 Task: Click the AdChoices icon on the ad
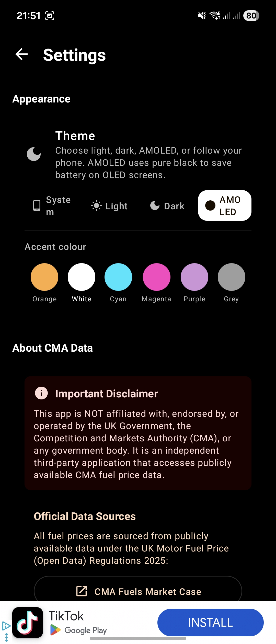point(6,626)
